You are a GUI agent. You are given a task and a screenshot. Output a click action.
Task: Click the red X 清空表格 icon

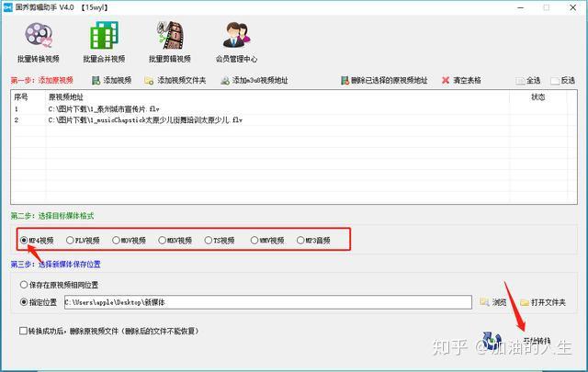pos(446,80)
